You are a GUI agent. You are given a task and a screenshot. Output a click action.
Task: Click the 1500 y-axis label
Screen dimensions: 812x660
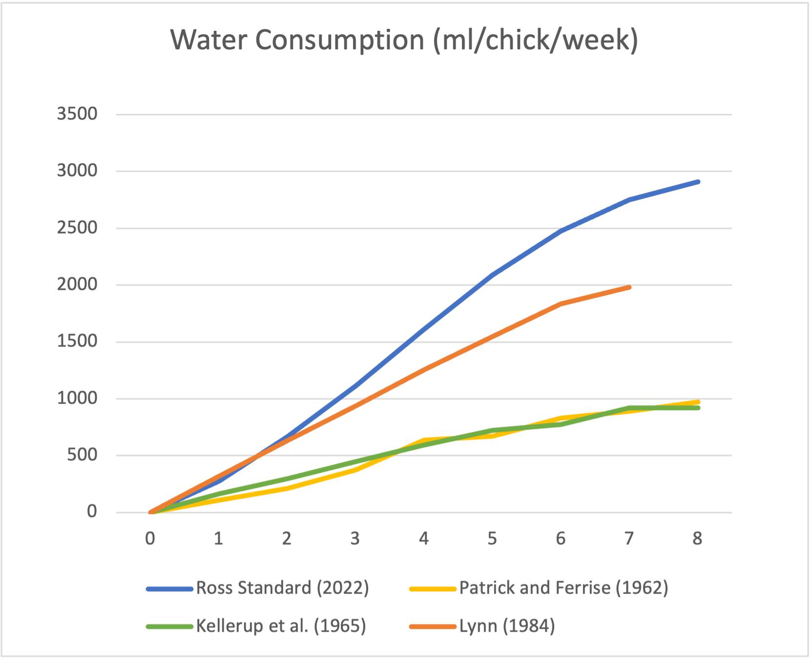(77, 341)
